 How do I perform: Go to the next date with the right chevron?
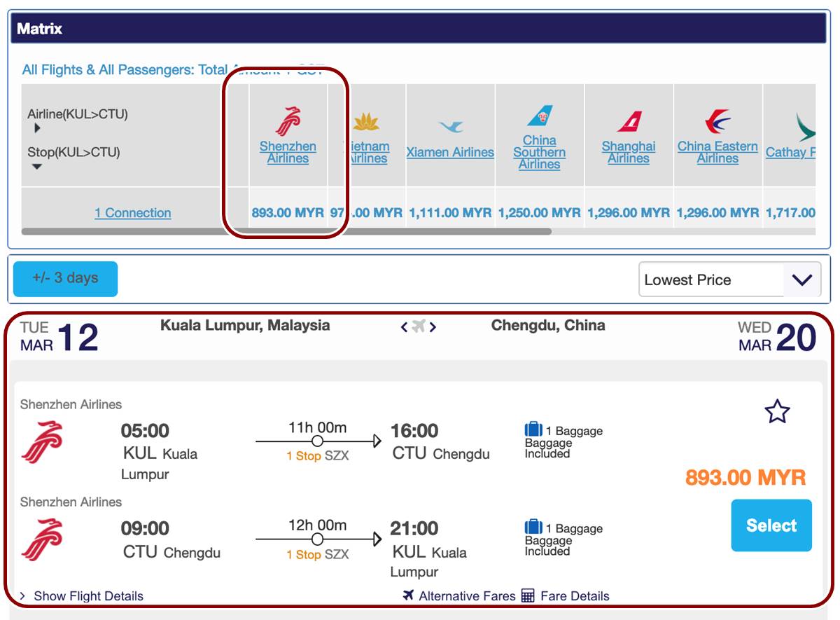coord(433,326)
